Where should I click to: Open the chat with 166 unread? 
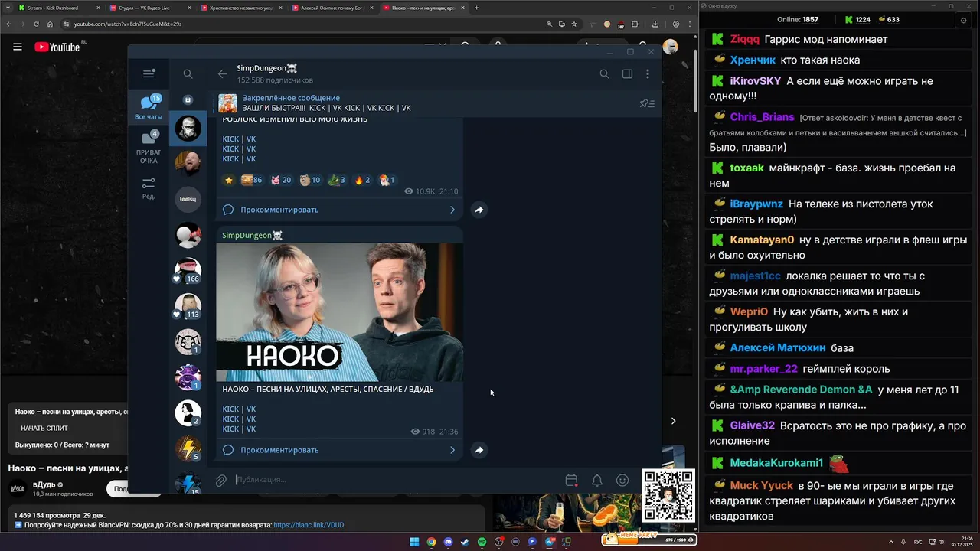click(x=188, y=271)
